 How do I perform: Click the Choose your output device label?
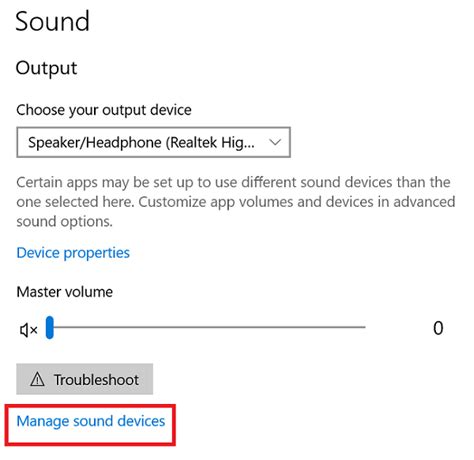(x=104, y=110)
